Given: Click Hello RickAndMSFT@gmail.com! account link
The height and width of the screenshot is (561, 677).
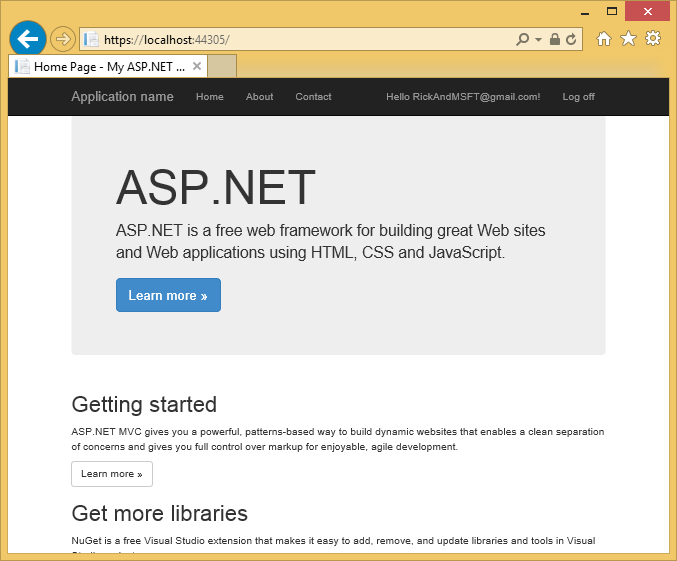Looking at the screenshot, I should click(x=463, y=97).
